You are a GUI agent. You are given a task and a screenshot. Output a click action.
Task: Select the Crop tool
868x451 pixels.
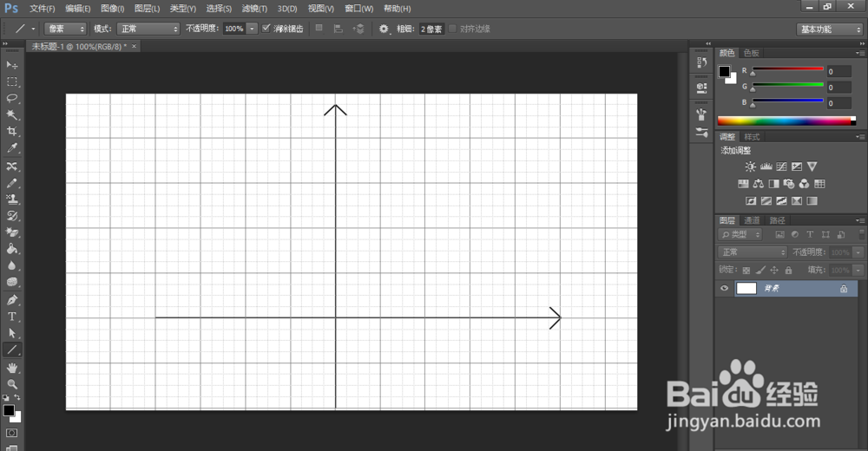11,132
